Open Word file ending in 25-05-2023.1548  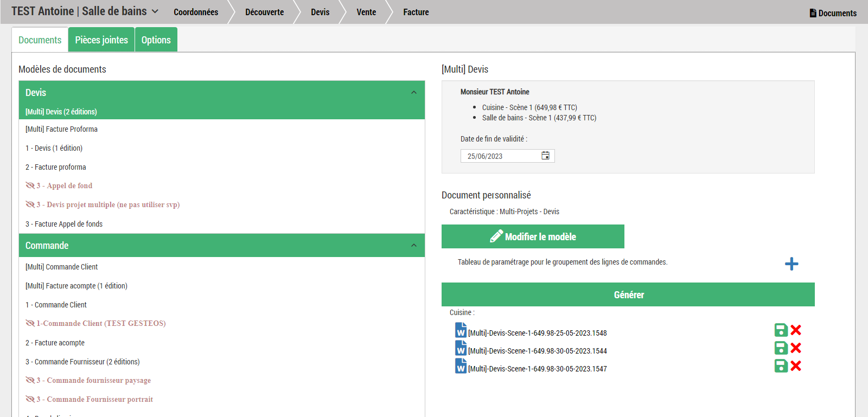pyautogui.click(x=461, y=331)
